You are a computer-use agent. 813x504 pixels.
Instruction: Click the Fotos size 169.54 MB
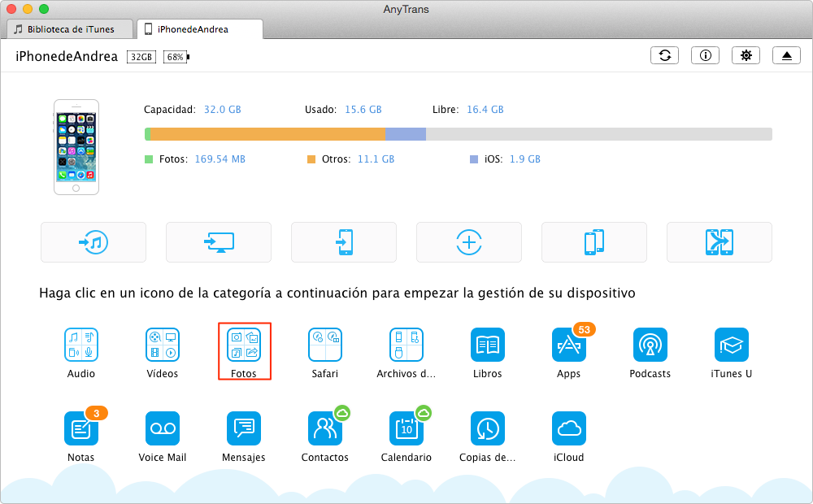(x=220, y=159)
